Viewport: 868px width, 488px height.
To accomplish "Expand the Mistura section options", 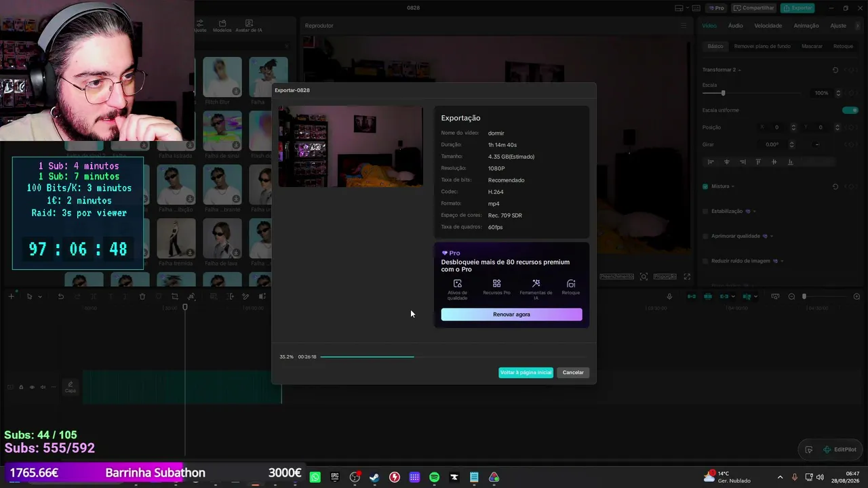I will 732,186.
